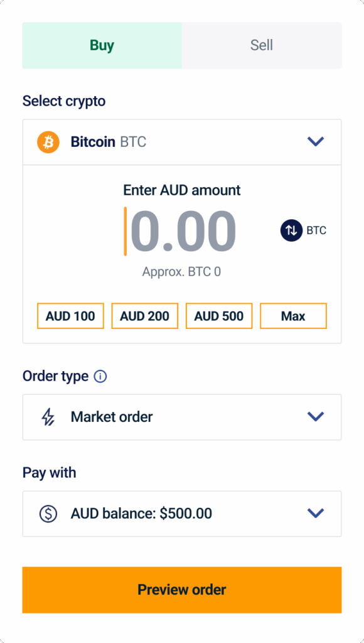Select the Buy tab
Viewport: 364px width, 643px height.
[102, 45]
